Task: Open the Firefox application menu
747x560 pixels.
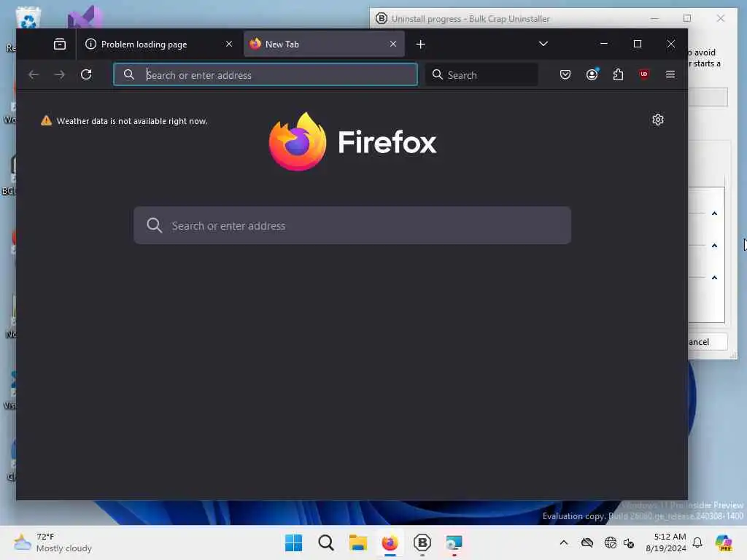Action: coord(670,75)
